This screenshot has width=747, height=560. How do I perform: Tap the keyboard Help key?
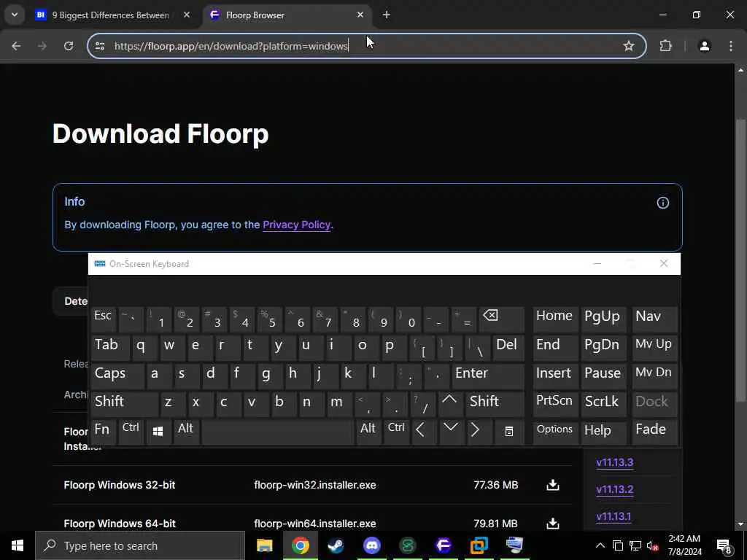tap(603, 432)
